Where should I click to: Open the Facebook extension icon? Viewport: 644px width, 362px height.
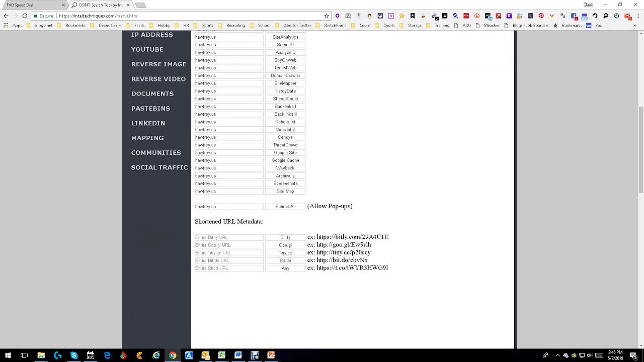[x=574, y=16]
